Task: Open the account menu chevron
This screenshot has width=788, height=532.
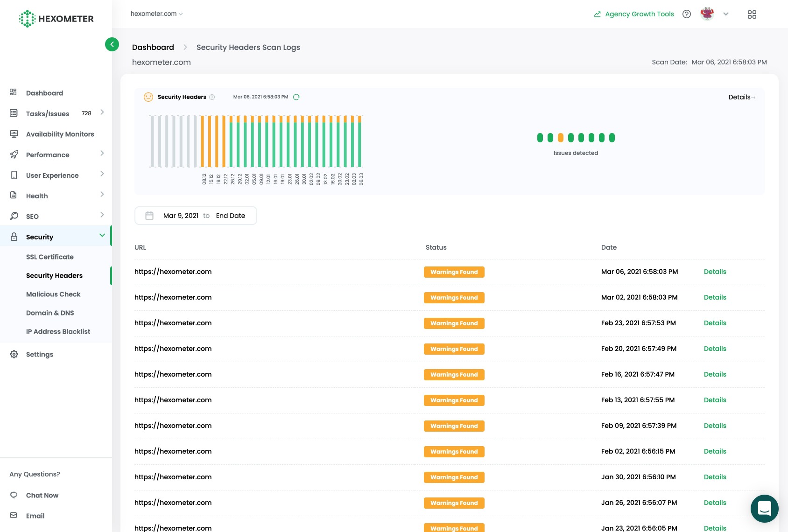Action: click(x=726, y=14)
